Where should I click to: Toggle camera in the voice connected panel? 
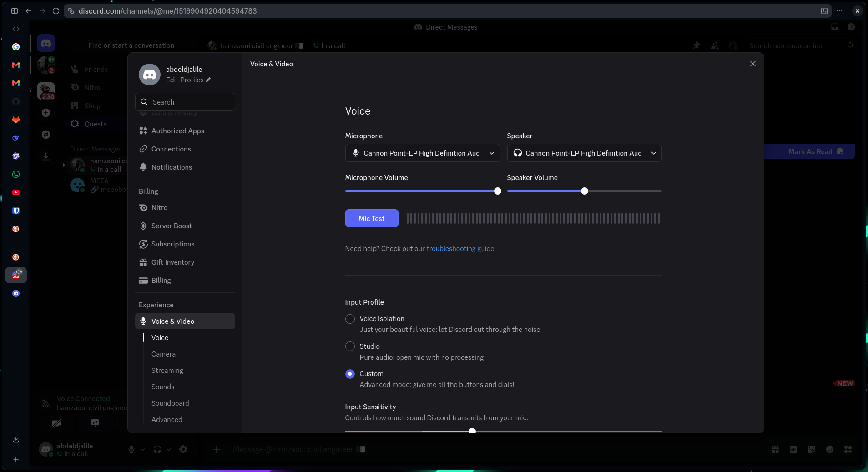56,423
